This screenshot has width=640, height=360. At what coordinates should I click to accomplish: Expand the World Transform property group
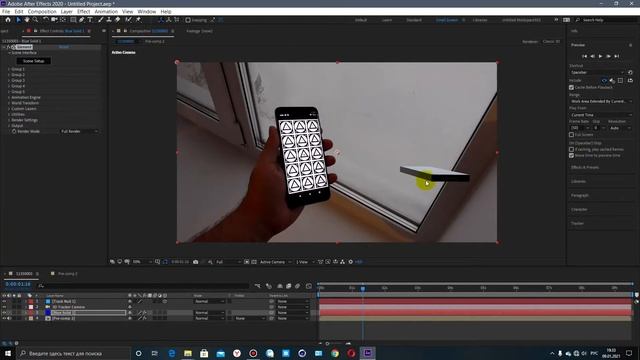[x=9, y=103]
